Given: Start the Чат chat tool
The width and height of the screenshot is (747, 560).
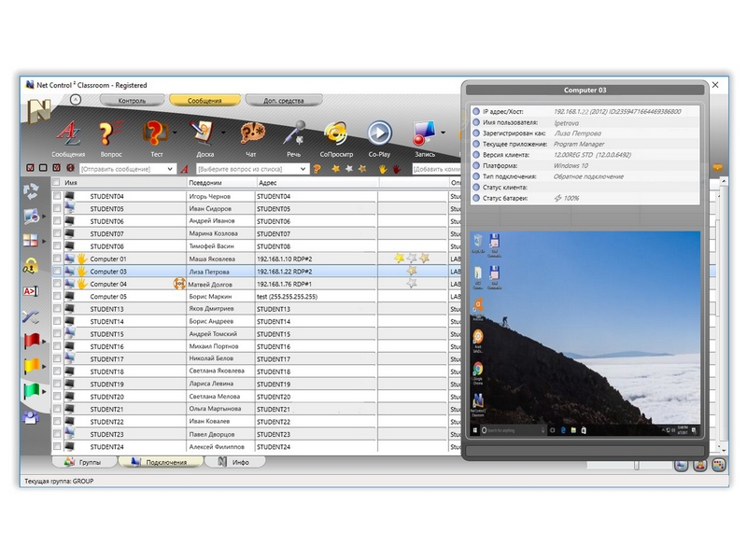Looking at the screenshot, I should pos(251,133).
